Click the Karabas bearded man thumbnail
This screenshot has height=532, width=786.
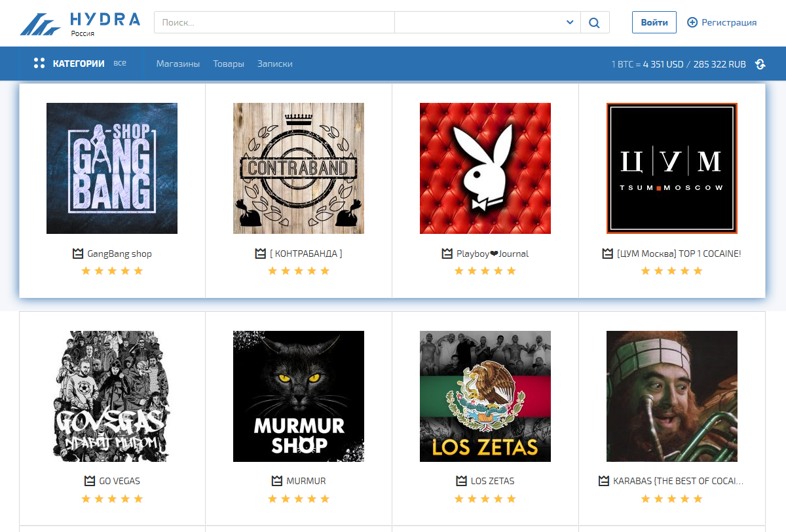[x=672, y=396]
